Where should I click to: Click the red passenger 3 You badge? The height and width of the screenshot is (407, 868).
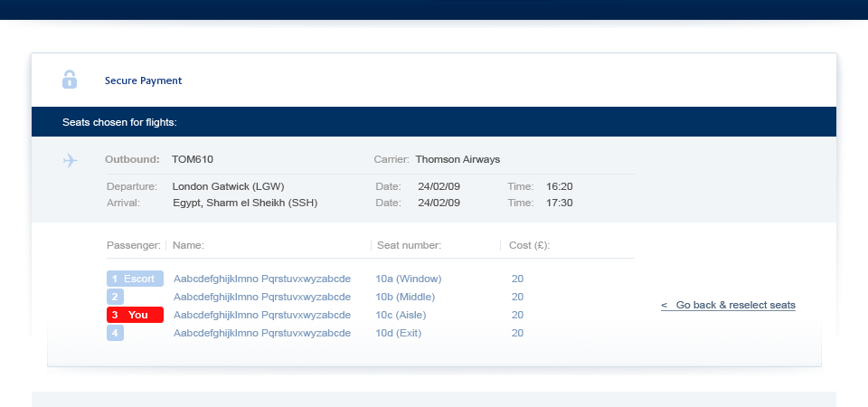point(135,315)
